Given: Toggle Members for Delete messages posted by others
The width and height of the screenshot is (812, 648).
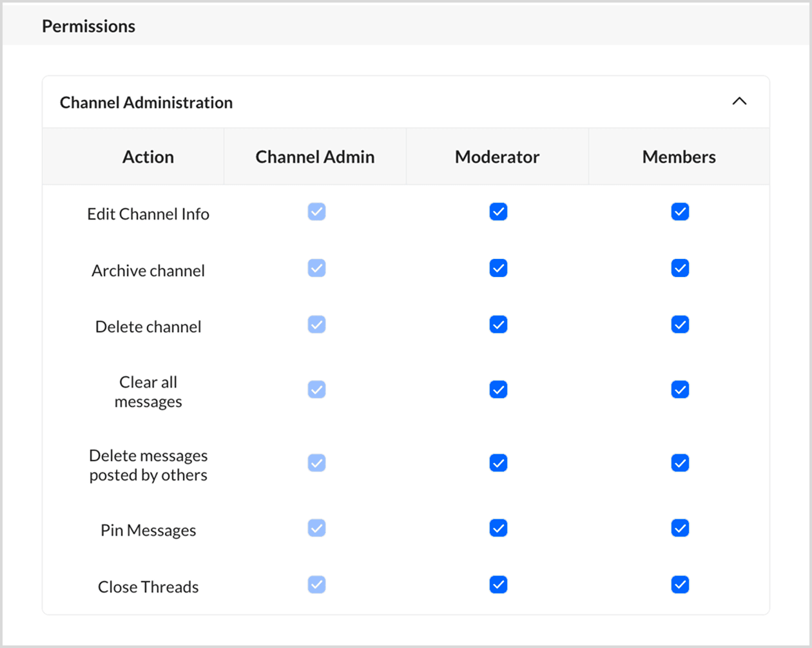Looking at the screenshot, I should [x=680, y=463].
